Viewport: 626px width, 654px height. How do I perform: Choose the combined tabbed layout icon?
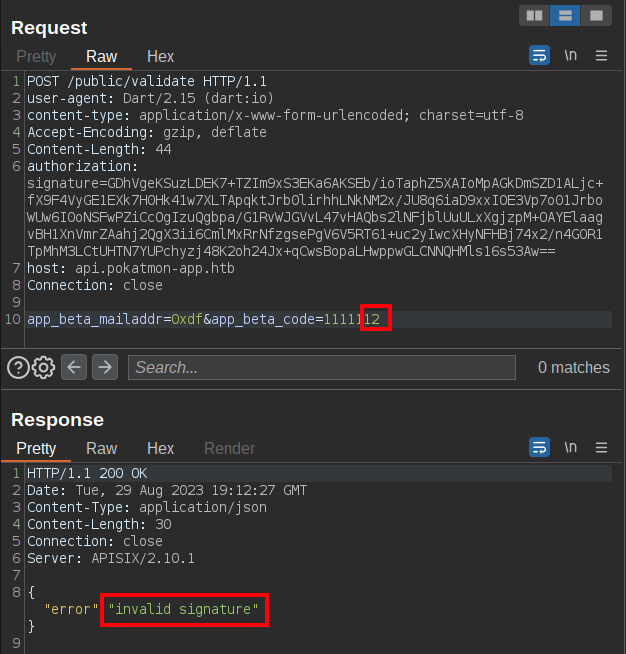pyautogui.click(x=596, y=16)
